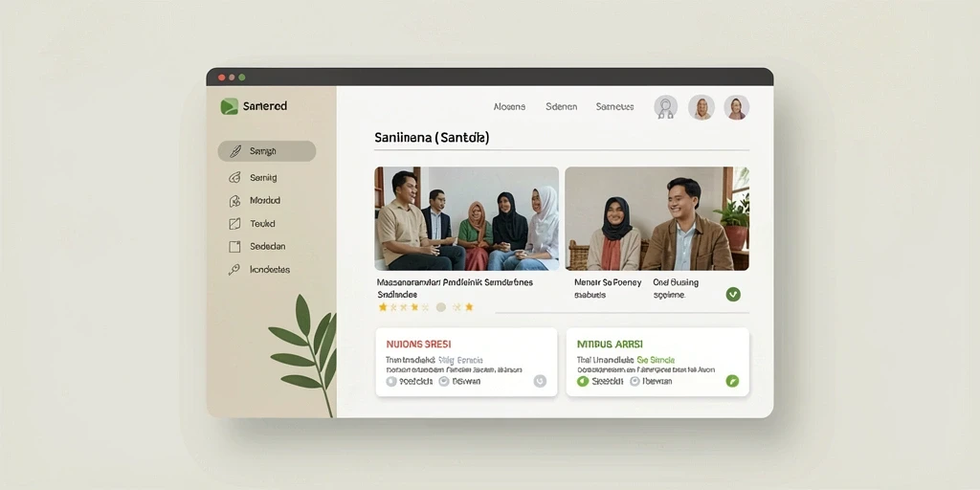980x490 pixels.
Task: Open the Sededan sidebar entry
Action: pyautogui.click(x=256, y=246)
